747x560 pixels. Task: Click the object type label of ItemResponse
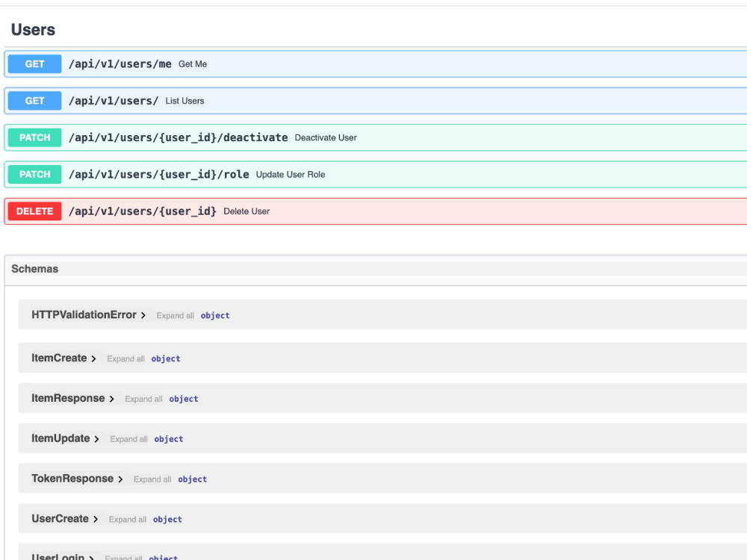click(184, 399)
